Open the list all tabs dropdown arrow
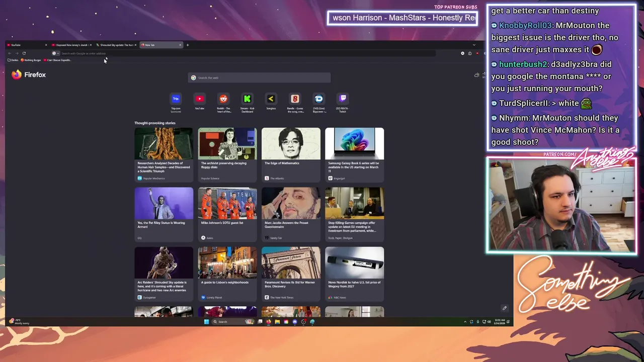This screenshot has height=362, width=644. point(474,45)
